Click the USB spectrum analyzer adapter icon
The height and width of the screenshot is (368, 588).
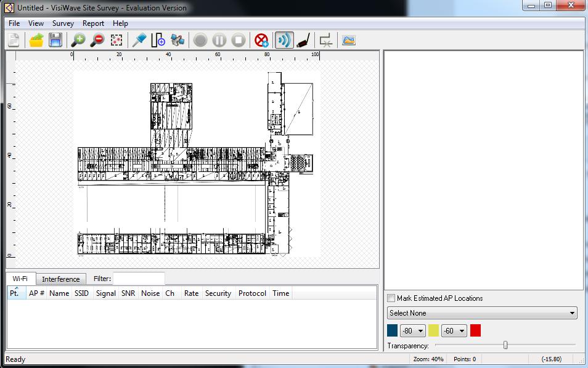click(303, 40)
